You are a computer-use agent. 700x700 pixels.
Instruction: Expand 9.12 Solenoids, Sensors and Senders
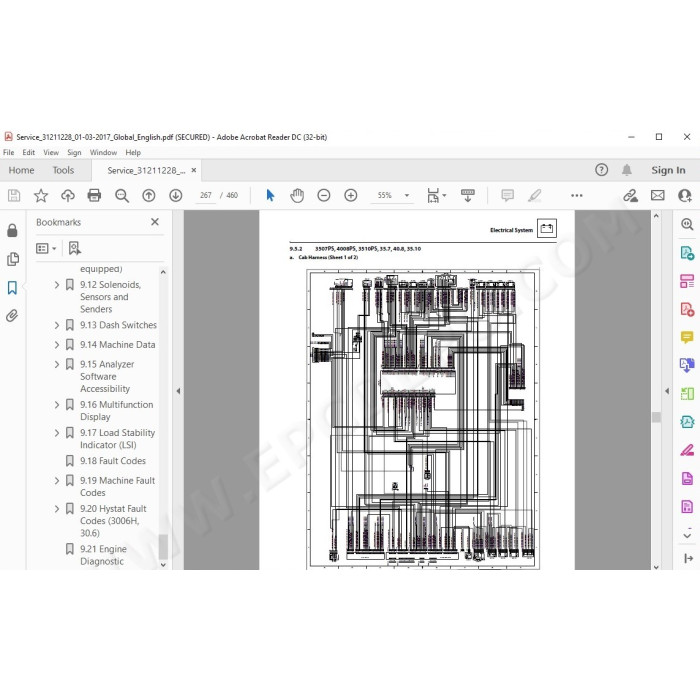(x=57, y=284)
